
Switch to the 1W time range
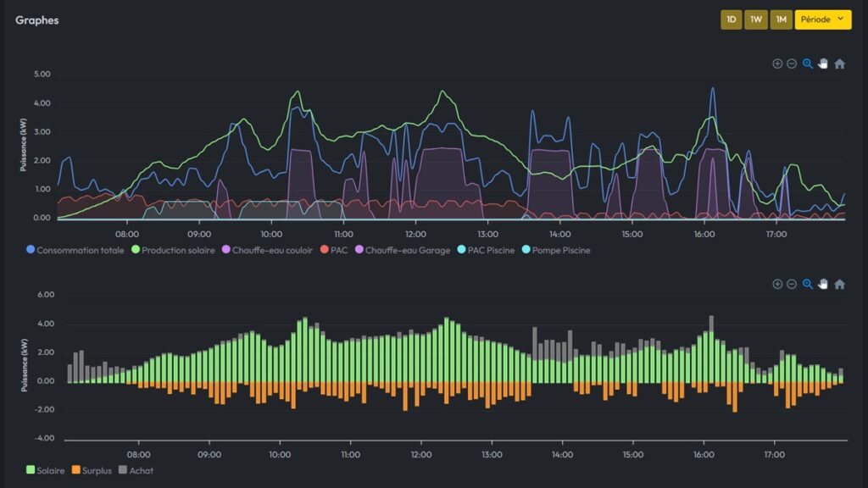(756, 19)
